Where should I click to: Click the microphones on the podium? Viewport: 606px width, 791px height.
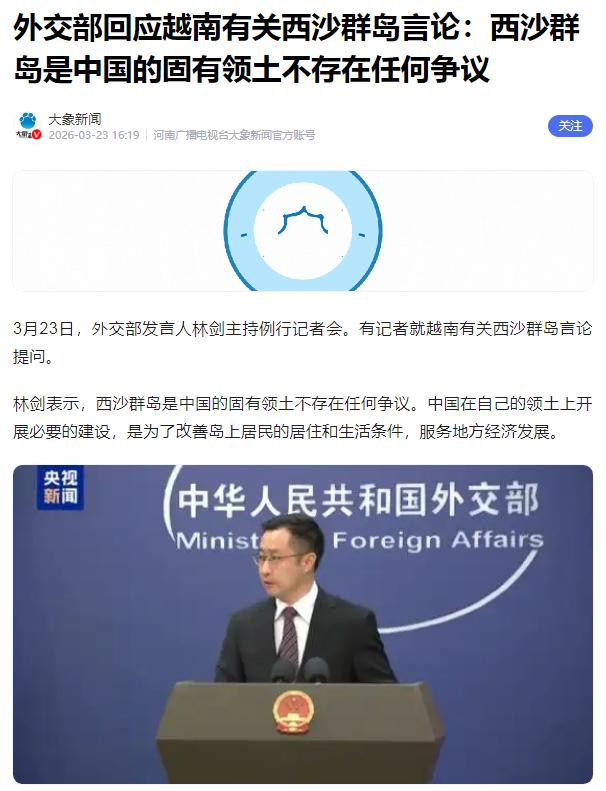300,670
